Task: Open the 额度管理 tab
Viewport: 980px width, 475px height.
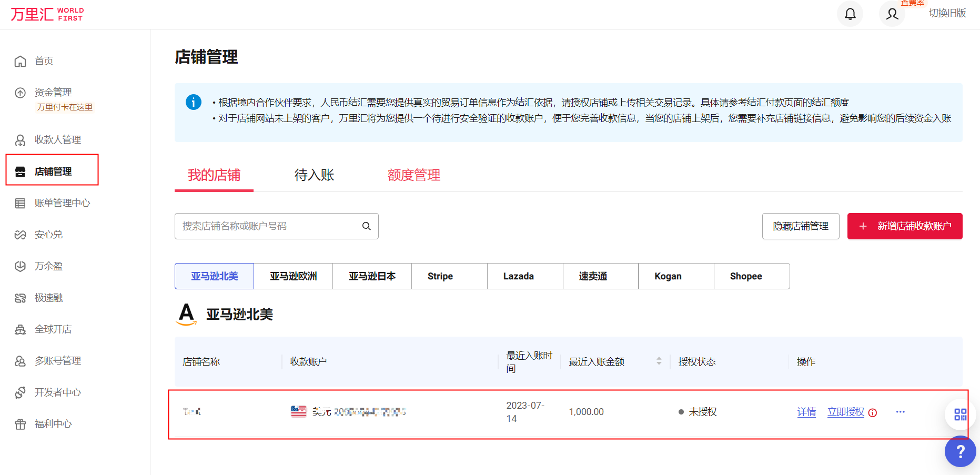Action: [x=414, y=175]
